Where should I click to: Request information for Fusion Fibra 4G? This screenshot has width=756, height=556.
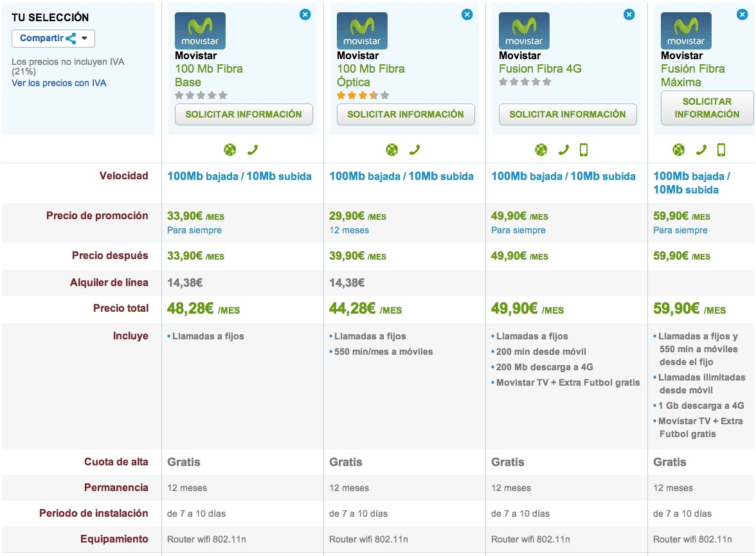tap(568, 114)
